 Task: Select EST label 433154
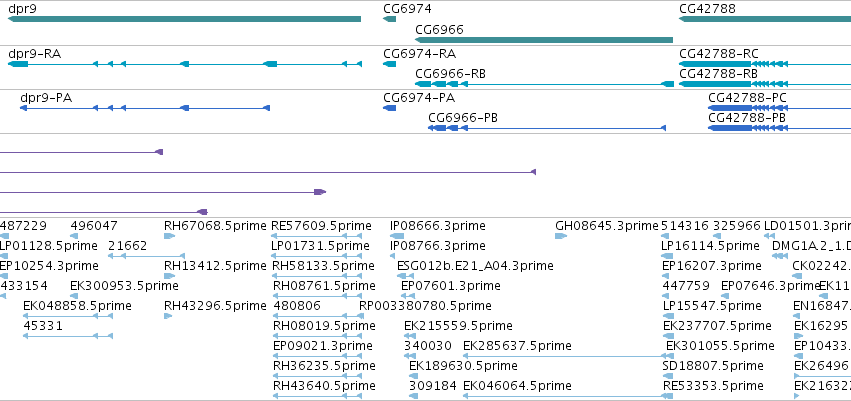24,285
